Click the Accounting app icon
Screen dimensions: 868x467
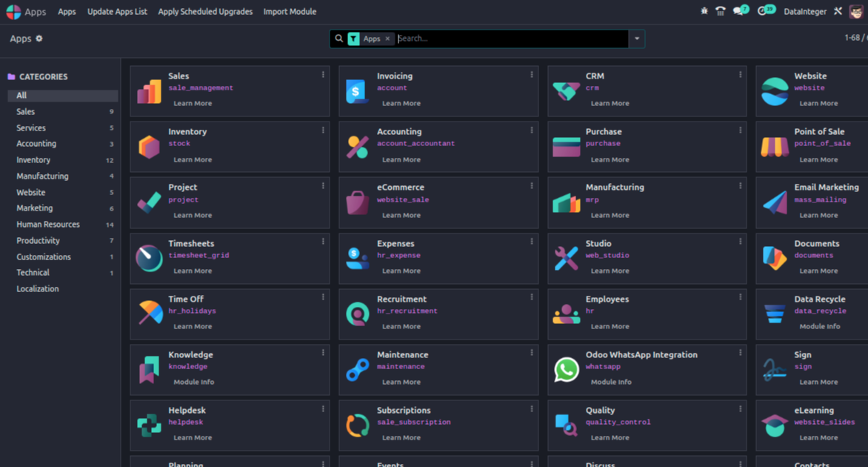357,146
